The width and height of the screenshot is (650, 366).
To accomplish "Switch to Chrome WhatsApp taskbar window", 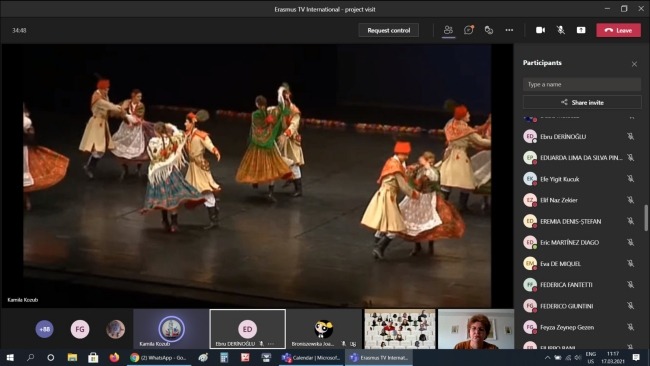I will click(x=158, y=357).
